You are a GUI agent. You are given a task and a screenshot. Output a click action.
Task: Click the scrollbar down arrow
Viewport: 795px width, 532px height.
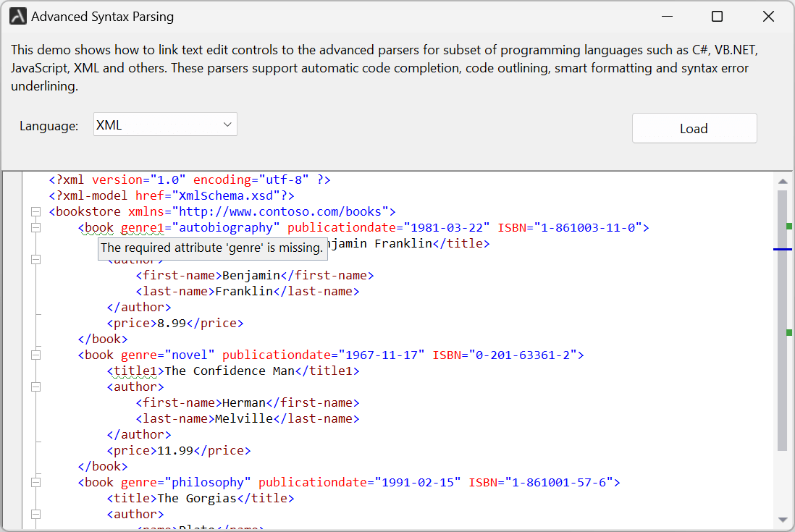click(x=782, y=520)
